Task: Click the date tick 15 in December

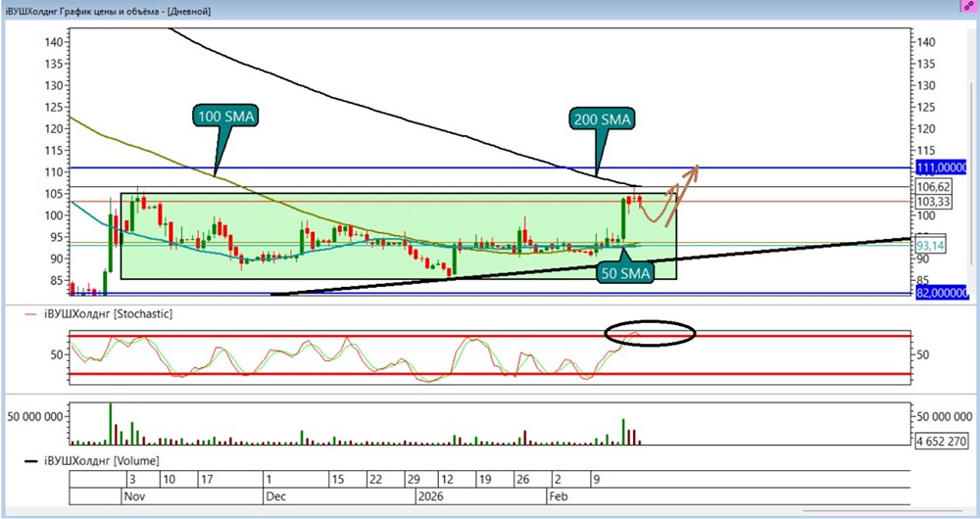Action: pyautogui.click(x=338, y=480)
